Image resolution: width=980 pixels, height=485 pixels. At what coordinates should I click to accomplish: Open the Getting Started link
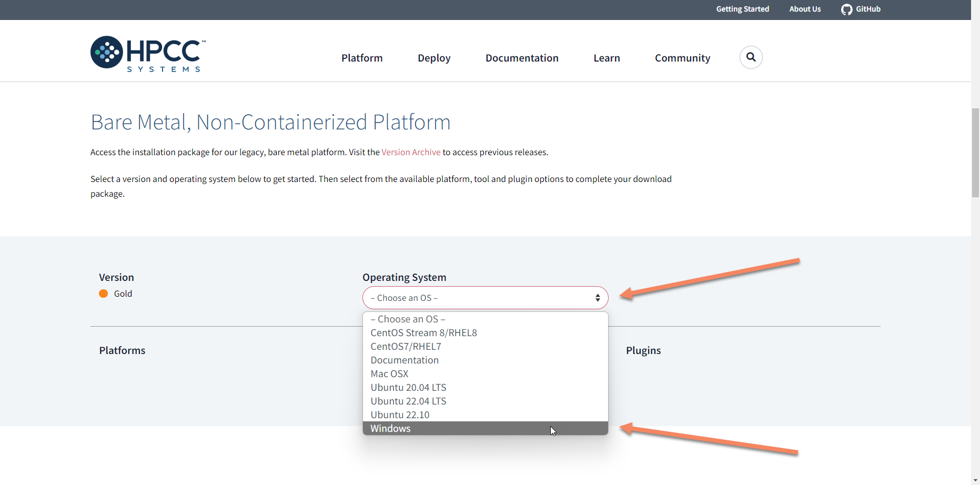[x=742, y=9]
